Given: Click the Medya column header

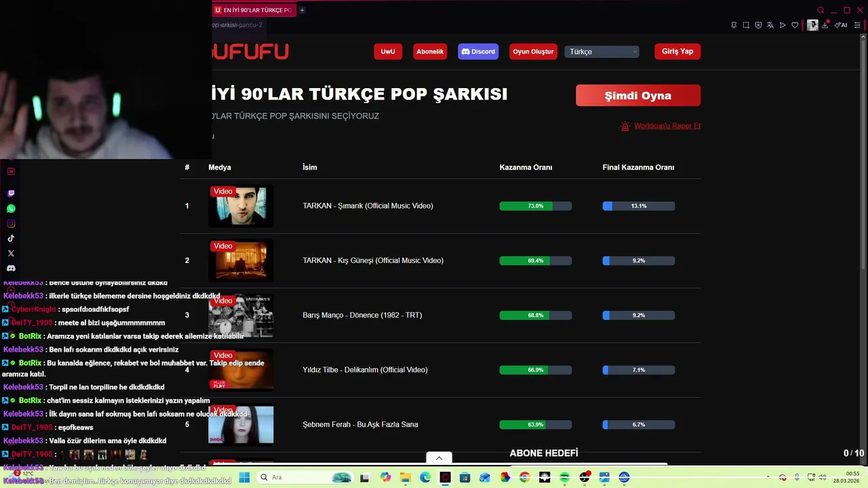Looking at the screenshot, I should point(220,167).
